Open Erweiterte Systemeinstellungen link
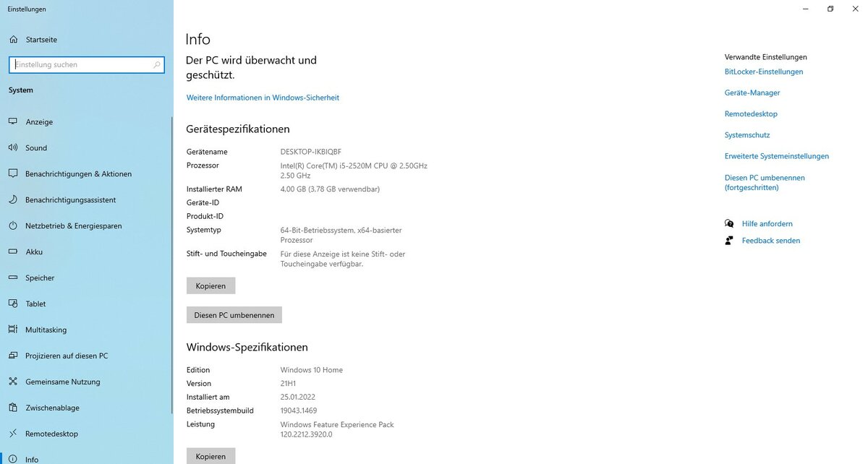Image resolution: width=868 pixels, height=464 pixels. 776,156
